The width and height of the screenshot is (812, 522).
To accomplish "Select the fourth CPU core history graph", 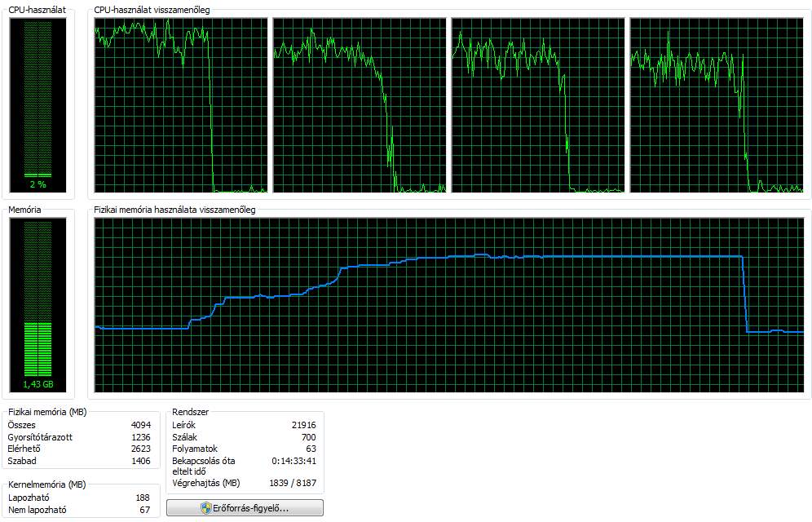I will point(717,106).
